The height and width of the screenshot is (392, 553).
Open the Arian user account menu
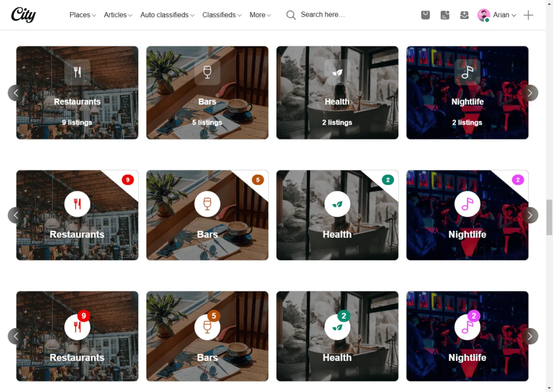click(x=497, y=15)
